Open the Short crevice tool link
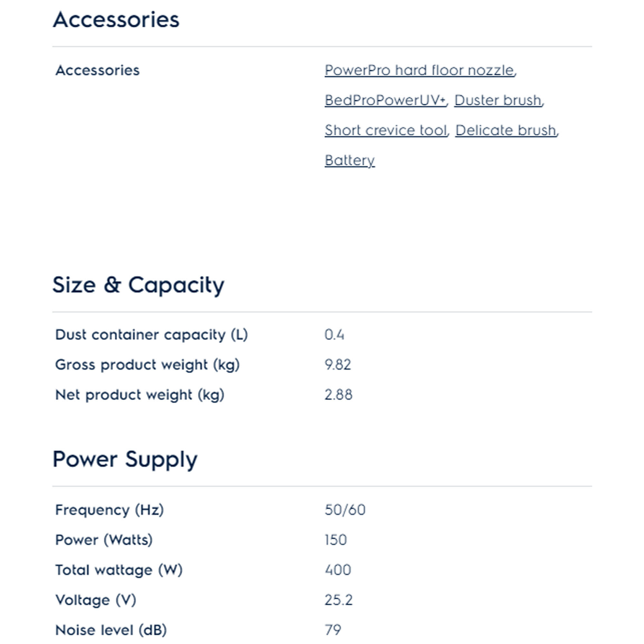The image size is (644, 644). click(x=386, y=130)
